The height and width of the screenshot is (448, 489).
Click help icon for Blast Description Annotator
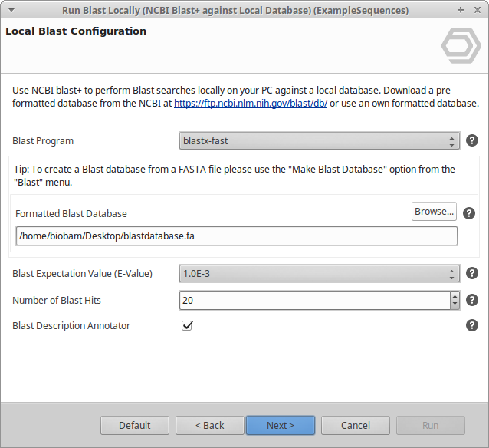tap(472, 325)
